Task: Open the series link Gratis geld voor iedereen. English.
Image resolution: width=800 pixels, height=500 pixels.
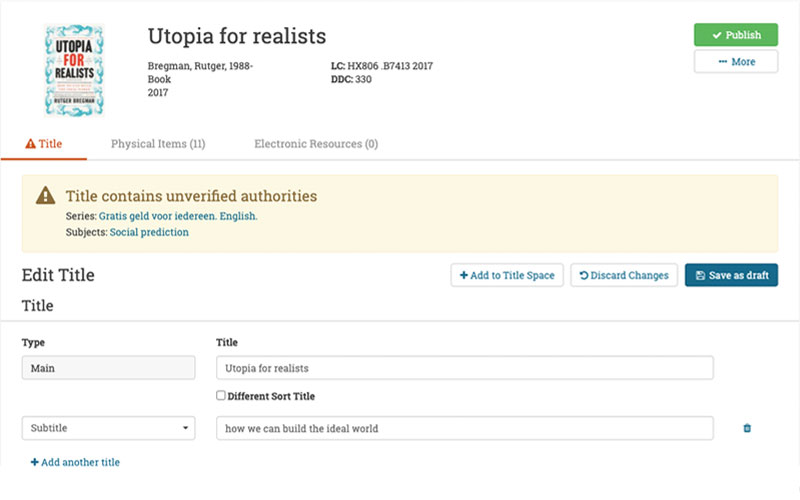Action: pyautogui.click(x=178, y=216)
